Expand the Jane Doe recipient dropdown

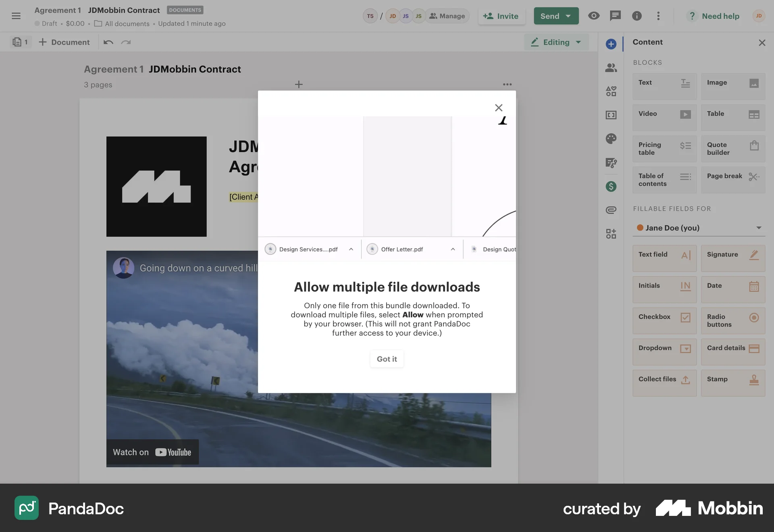(759, 228)
